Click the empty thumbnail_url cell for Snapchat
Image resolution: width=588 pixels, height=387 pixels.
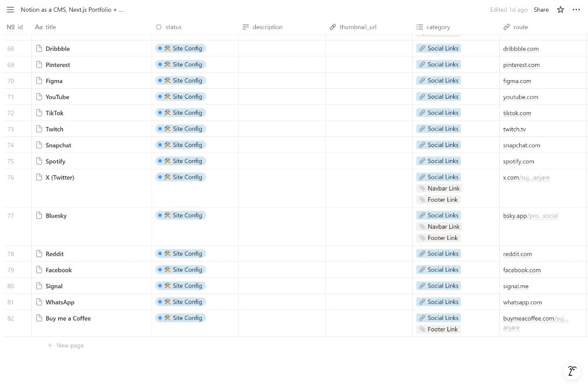(x=369, y=145)
